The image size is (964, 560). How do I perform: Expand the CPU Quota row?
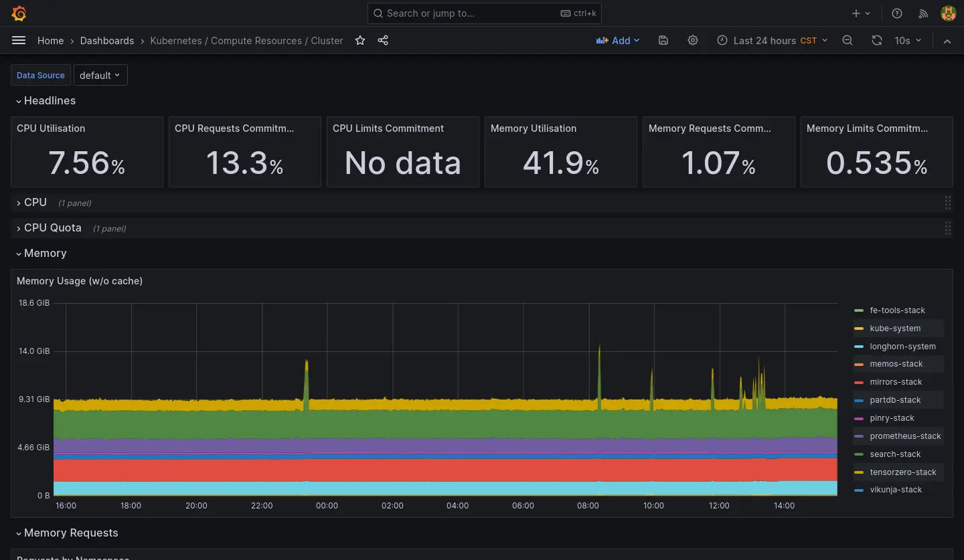52,228
